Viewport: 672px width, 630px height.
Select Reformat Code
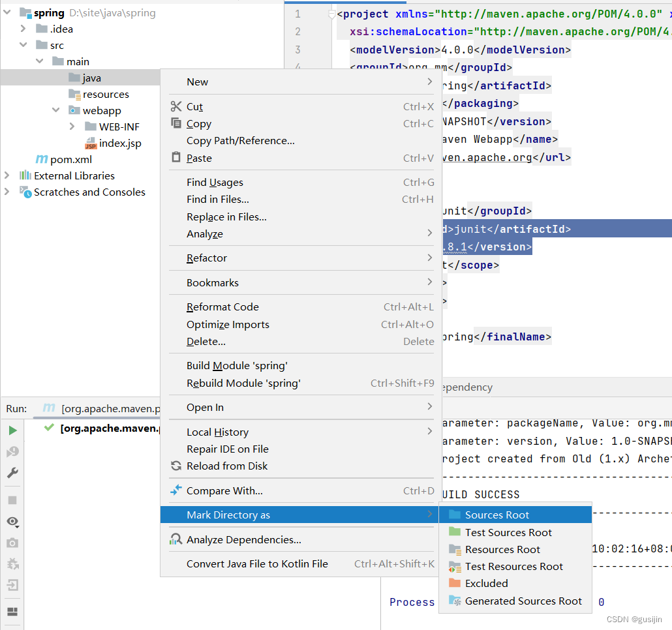click(301, 307)
